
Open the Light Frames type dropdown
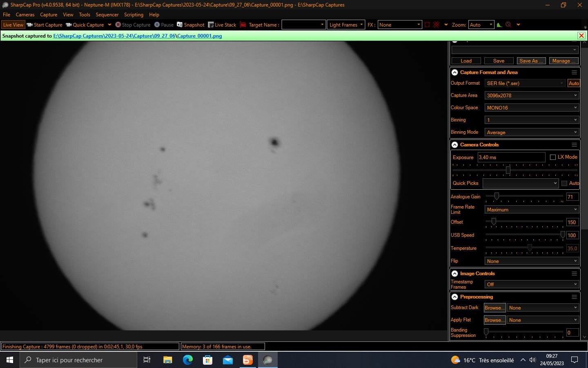point(346,25)
